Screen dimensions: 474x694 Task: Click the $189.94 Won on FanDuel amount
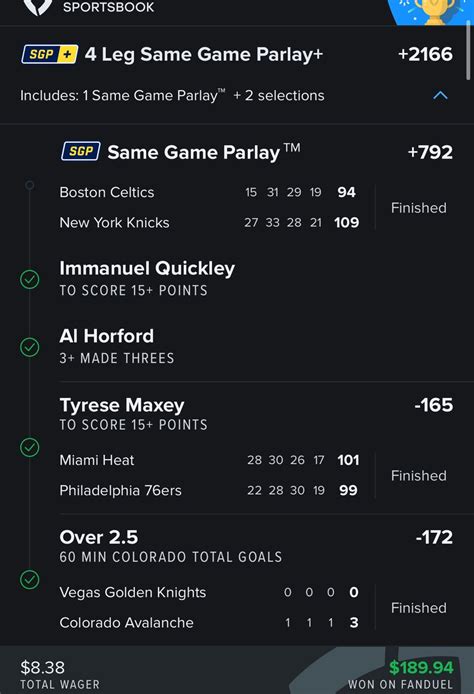[x=421, y=667]
